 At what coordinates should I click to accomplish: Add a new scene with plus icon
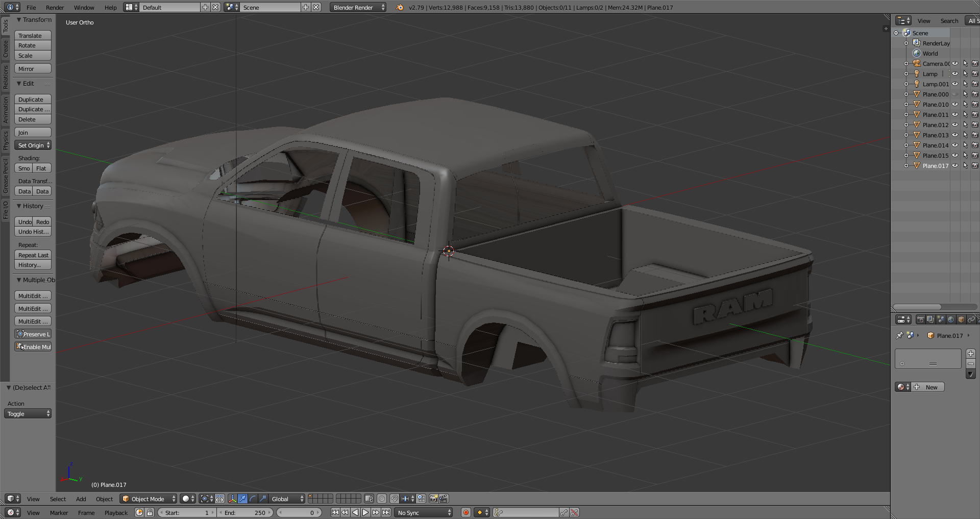(306, 7)
